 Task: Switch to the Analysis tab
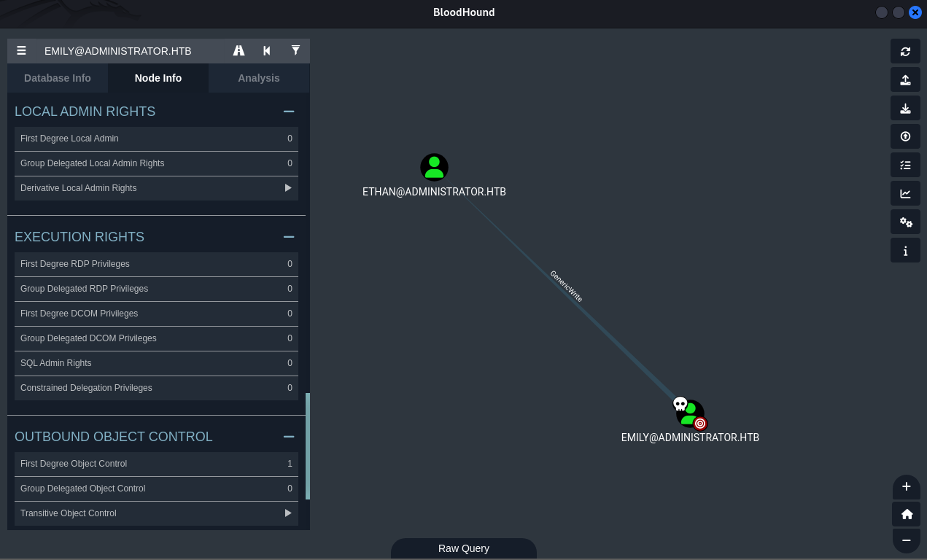click(x=259, y=78)
